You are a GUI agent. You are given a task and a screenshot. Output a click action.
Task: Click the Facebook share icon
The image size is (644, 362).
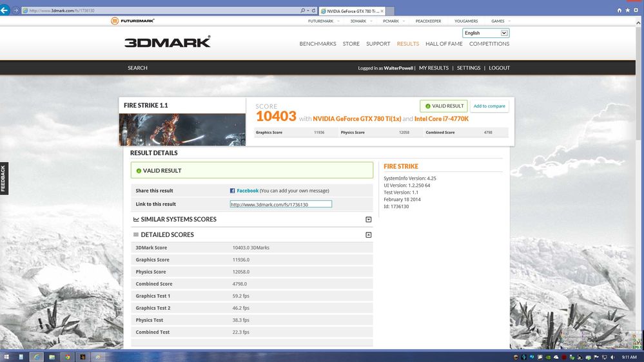coord(233,191)
